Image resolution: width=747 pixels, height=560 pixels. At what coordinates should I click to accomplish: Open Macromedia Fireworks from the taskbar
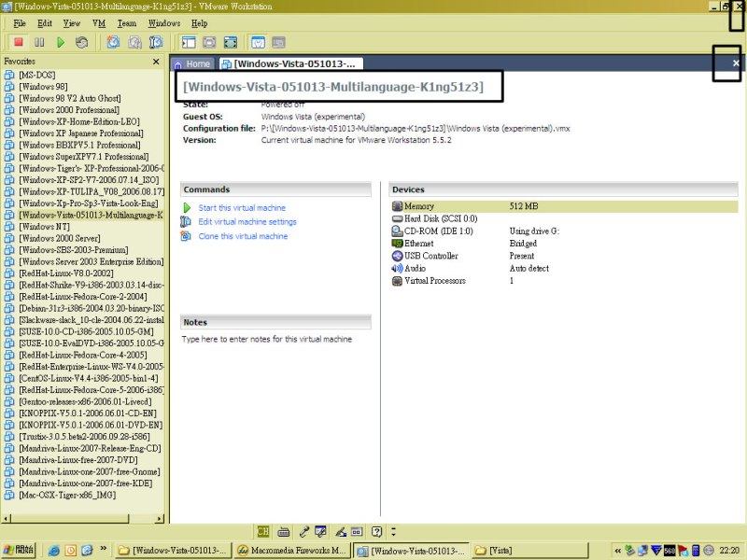(291, 550)
